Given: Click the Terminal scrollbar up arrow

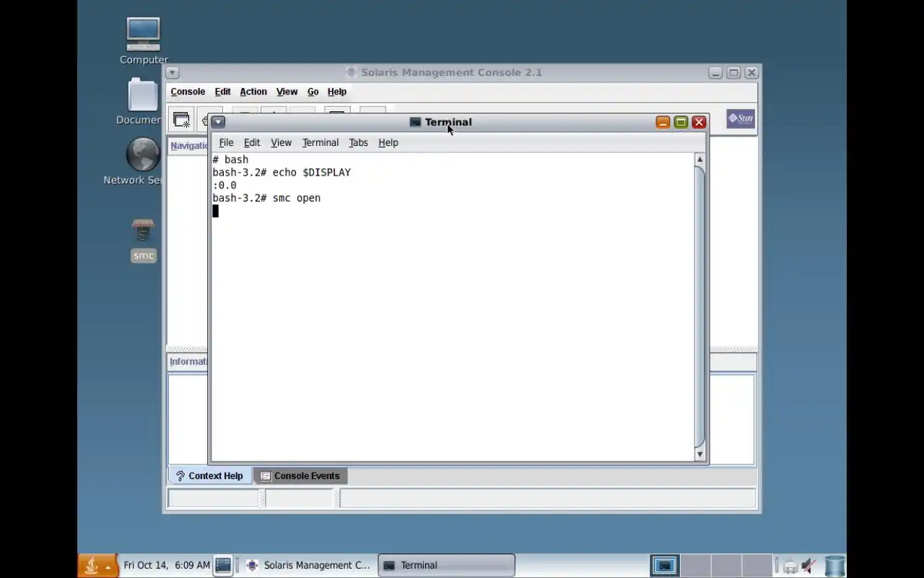Looking at the screenshot, I should click(x=699, y=159).
